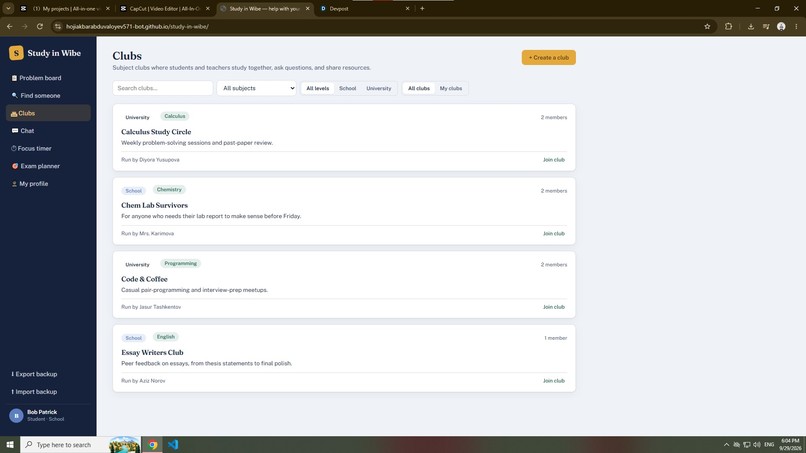Select the All clubs filter

click(x=419, y=88)
